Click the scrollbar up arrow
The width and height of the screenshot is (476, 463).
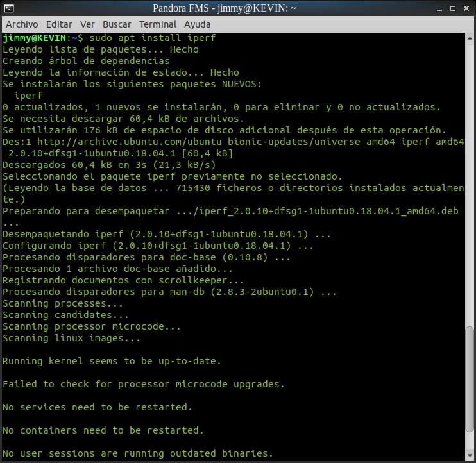click(471, 37)
